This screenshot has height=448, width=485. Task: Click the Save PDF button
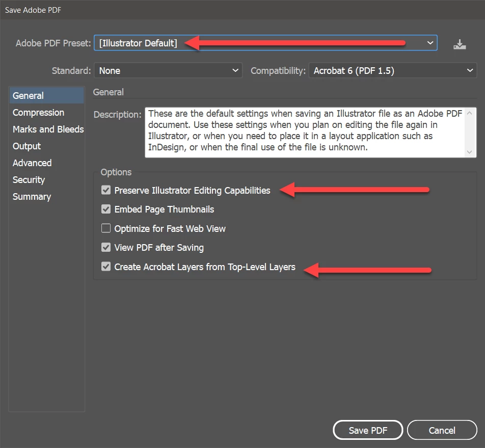point(368,430)
